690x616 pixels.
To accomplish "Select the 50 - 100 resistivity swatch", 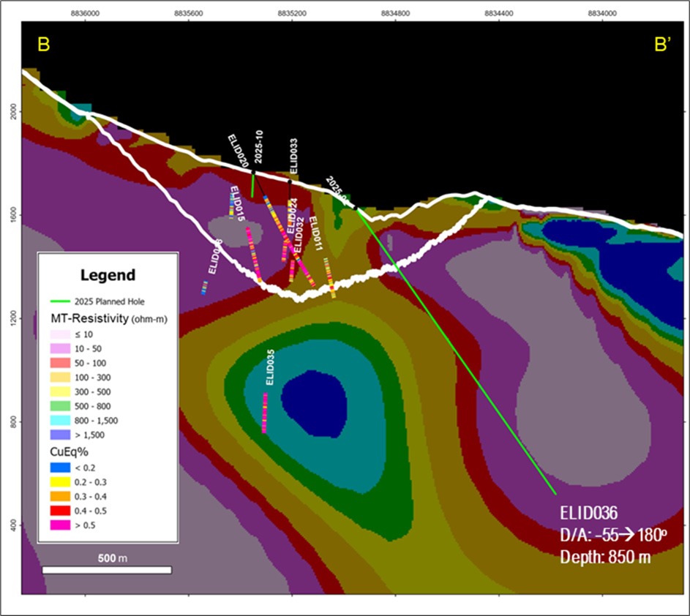I will click(x=60, y=363).
